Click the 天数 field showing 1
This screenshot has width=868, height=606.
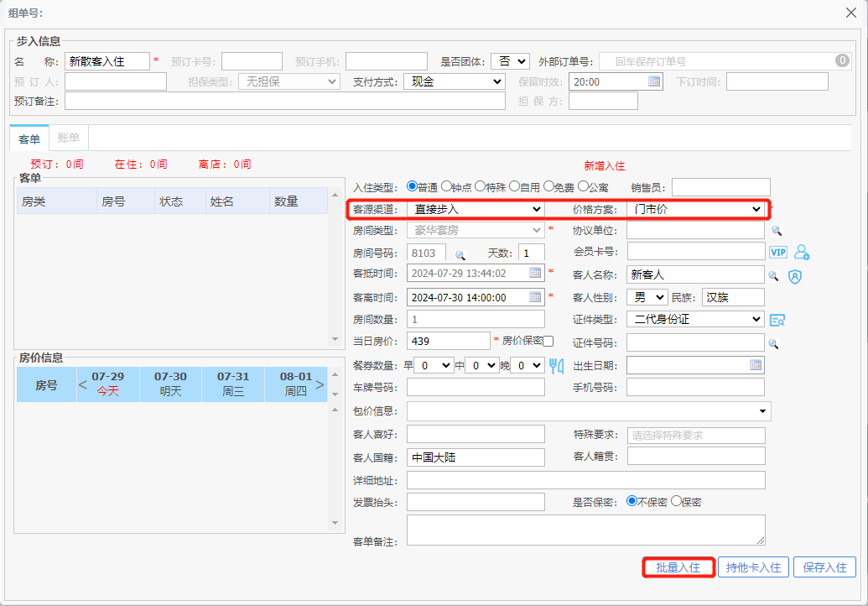pyautogui.click(x=532, y=253)
